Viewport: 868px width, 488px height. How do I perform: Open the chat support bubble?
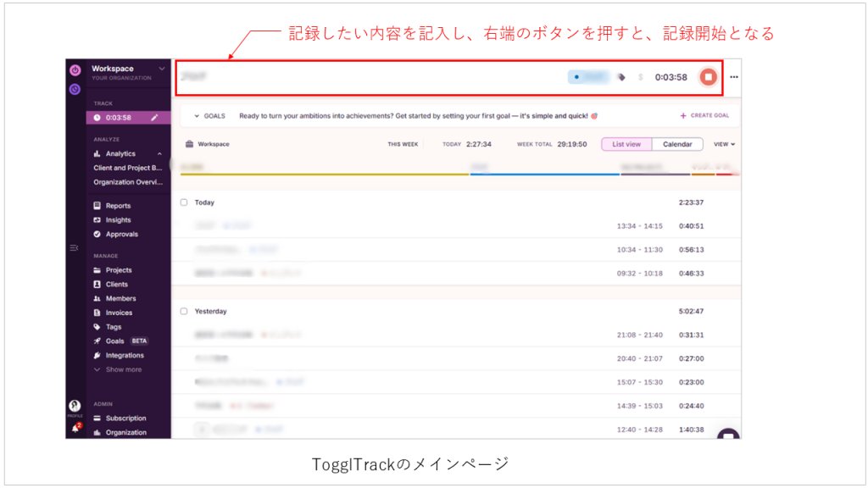(x=728, y=435)
